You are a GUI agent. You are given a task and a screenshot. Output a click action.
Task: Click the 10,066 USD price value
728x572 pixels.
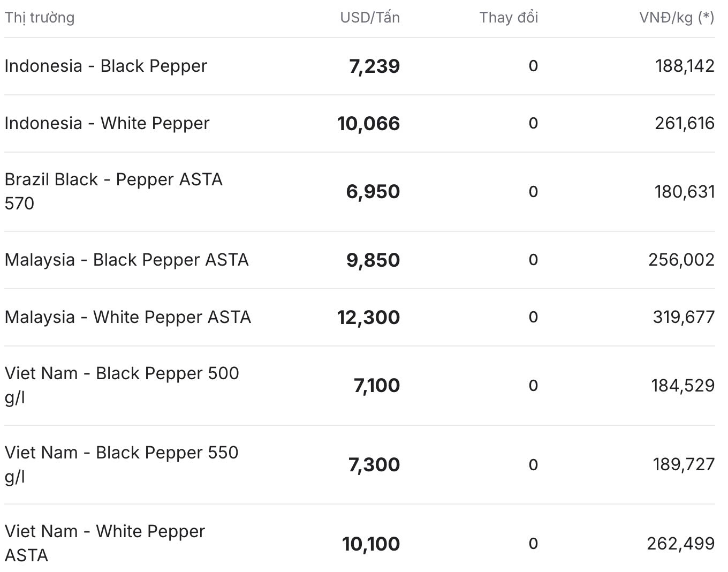pyautogui.click(x=368, y=124)
